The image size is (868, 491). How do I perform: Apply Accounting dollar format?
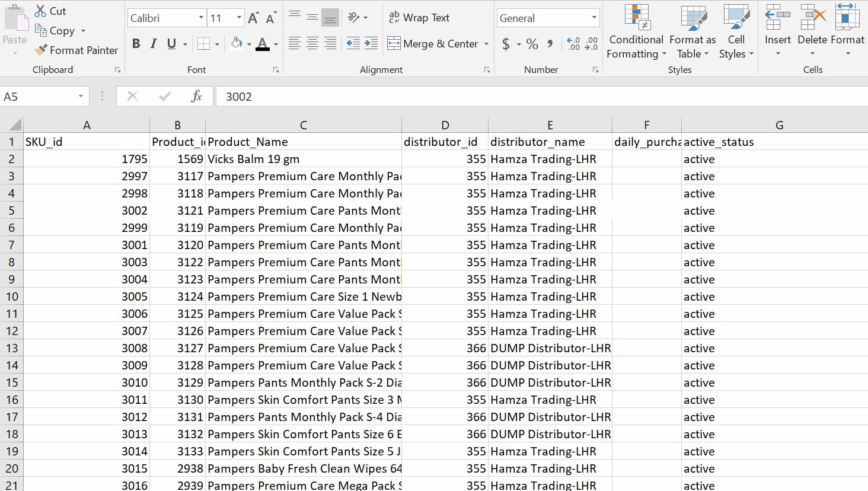point(506,44)
